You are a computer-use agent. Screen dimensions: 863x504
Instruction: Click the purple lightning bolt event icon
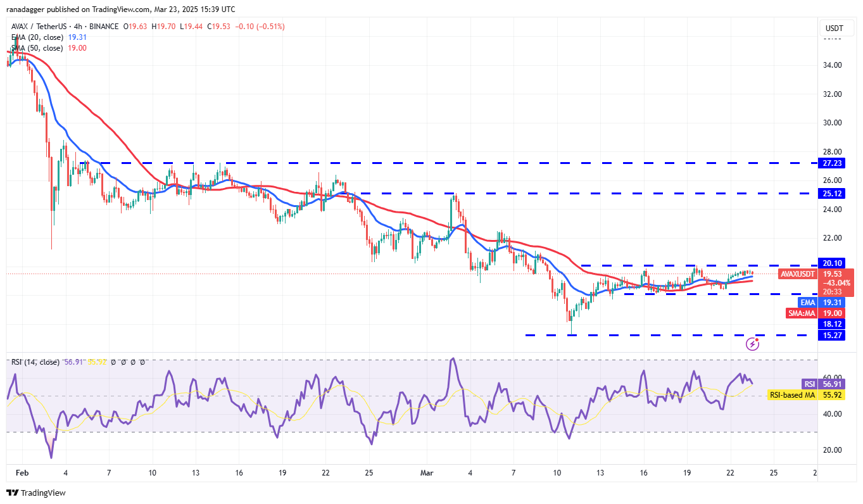click(752, 344)
